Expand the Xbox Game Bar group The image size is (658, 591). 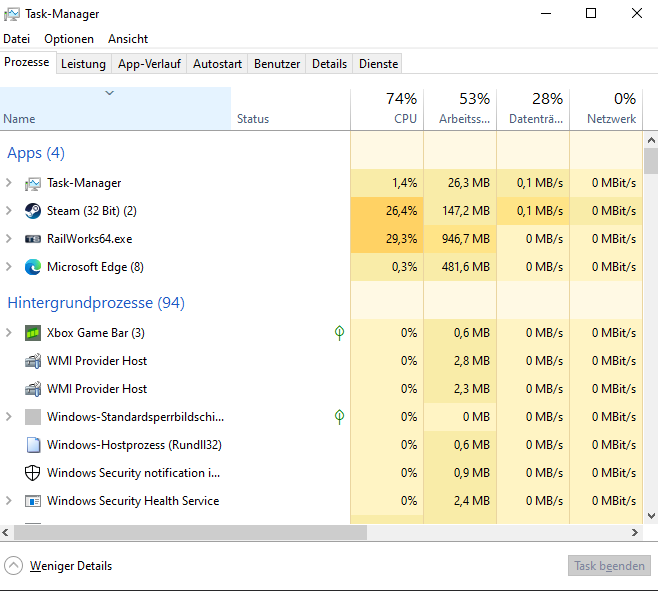coord(9,333)
